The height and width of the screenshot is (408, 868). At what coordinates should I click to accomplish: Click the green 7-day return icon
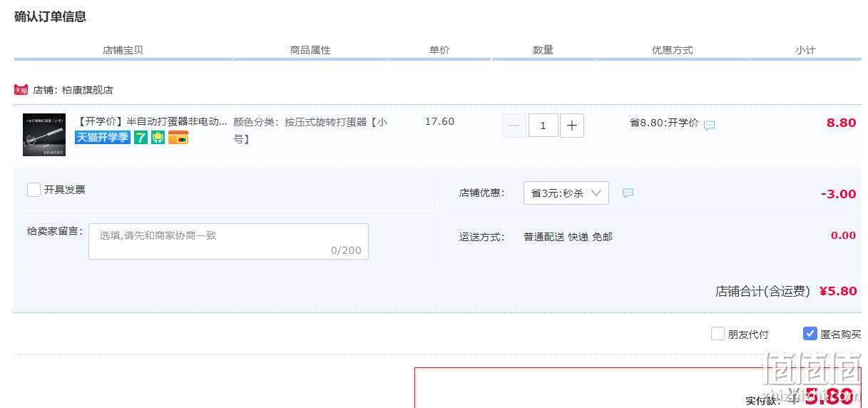(141, 137)
